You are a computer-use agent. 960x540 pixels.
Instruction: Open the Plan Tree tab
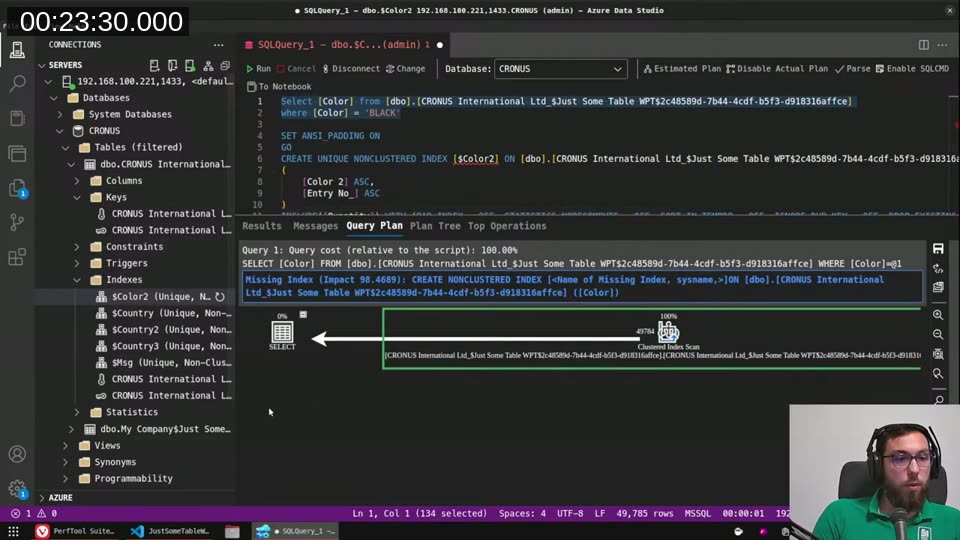(435, 226)
